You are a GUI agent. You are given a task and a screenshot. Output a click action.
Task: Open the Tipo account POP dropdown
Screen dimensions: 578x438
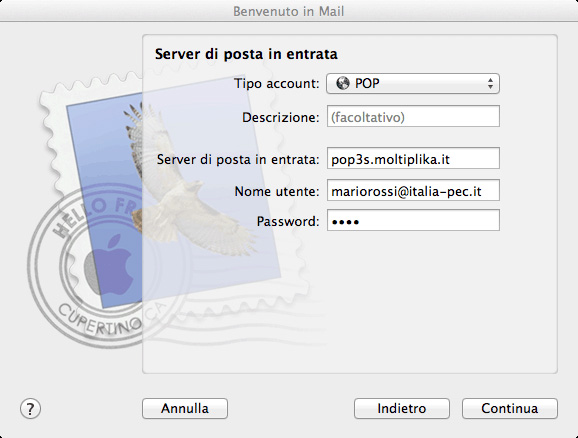(413, 83)
